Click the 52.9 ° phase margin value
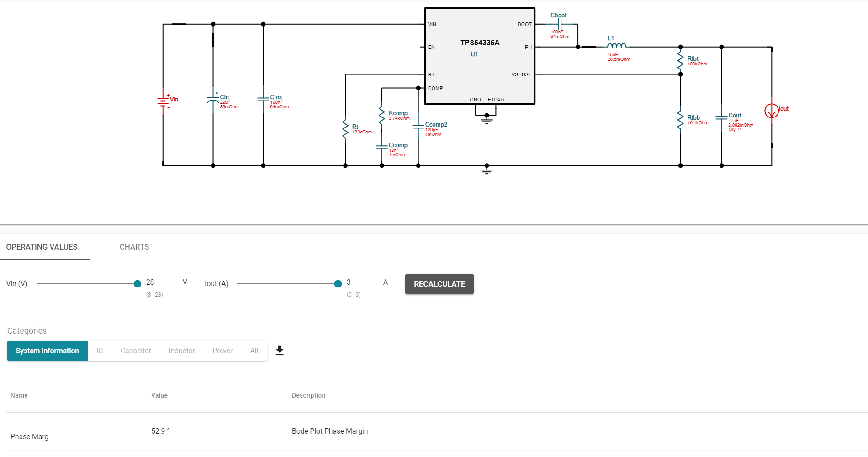This screenshot has width=868, height=457. 160,431
